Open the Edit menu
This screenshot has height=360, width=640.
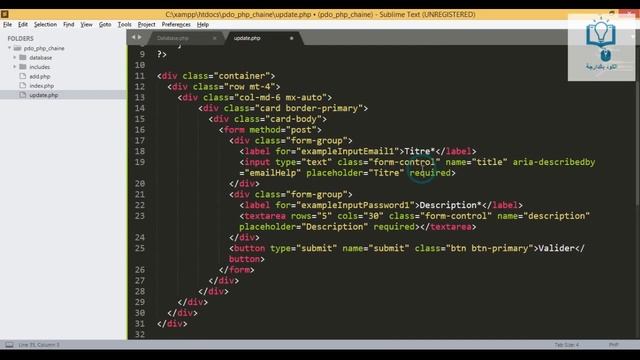coord(23,24)
